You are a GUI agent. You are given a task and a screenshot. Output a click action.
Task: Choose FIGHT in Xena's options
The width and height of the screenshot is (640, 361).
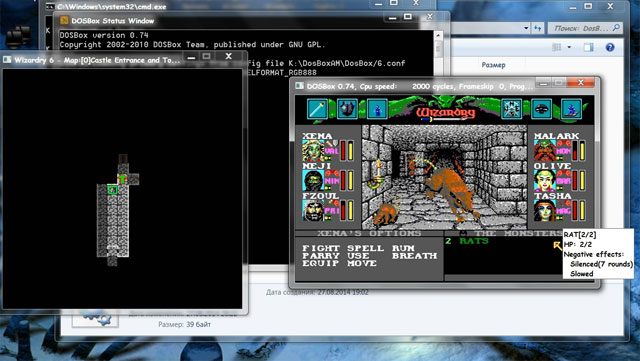point(321,248)
